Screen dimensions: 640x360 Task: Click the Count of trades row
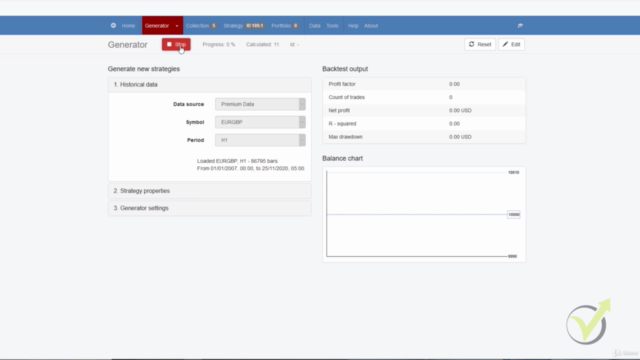424,97
